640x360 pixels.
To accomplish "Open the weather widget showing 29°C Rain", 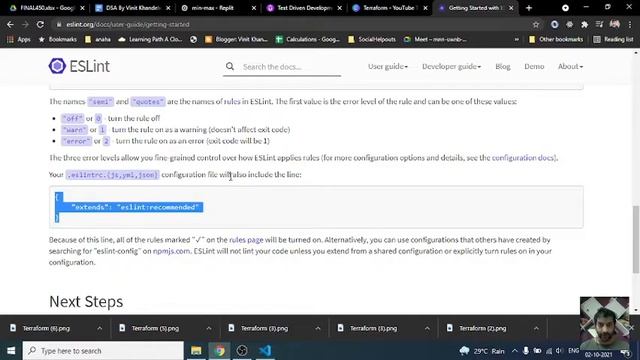I will point(482,351).
